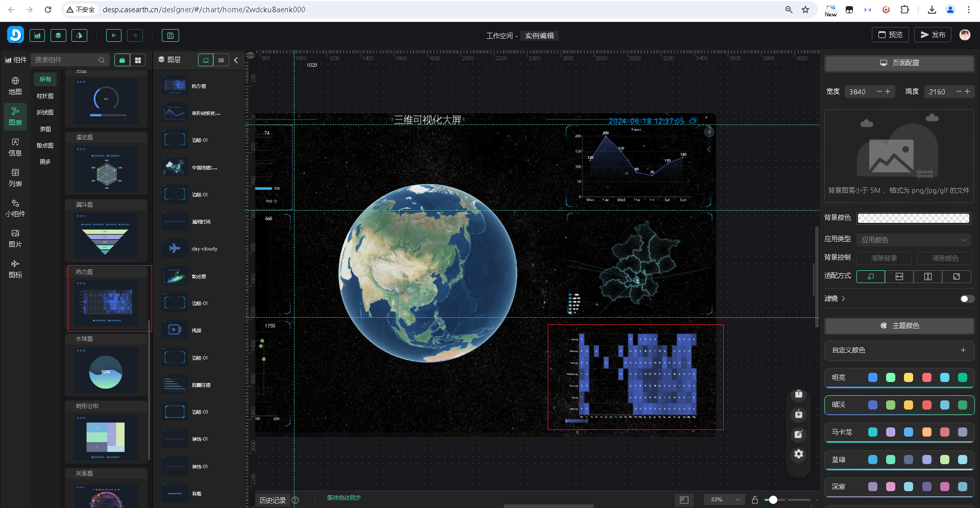Toggle the canvas eye visibility icon
The height and width of the screenshot is (508, 980).
251,56
